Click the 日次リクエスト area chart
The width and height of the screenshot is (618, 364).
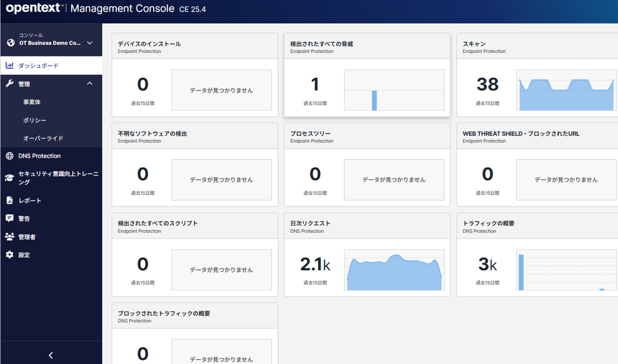(394, 272)
